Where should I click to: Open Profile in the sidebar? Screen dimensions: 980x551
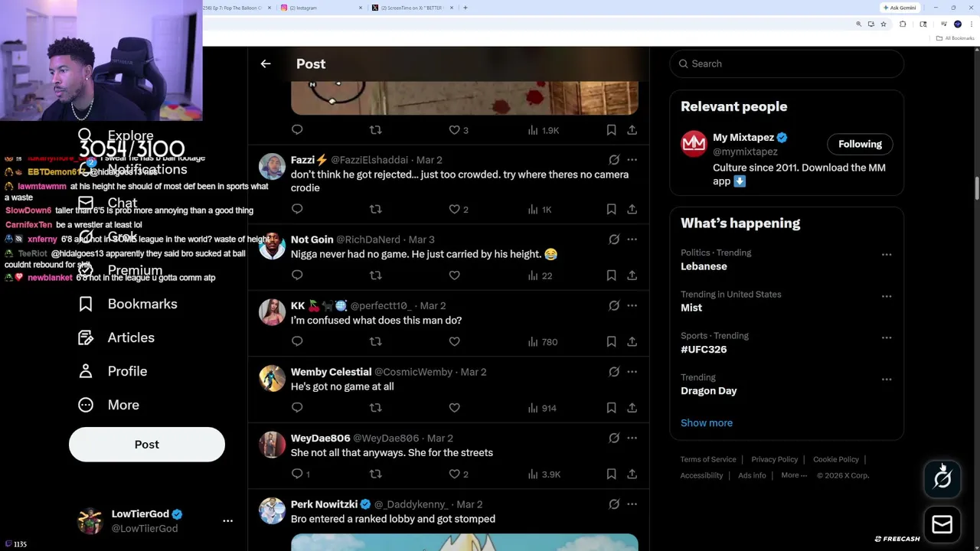pyautogui.click(x=113, y=371)
